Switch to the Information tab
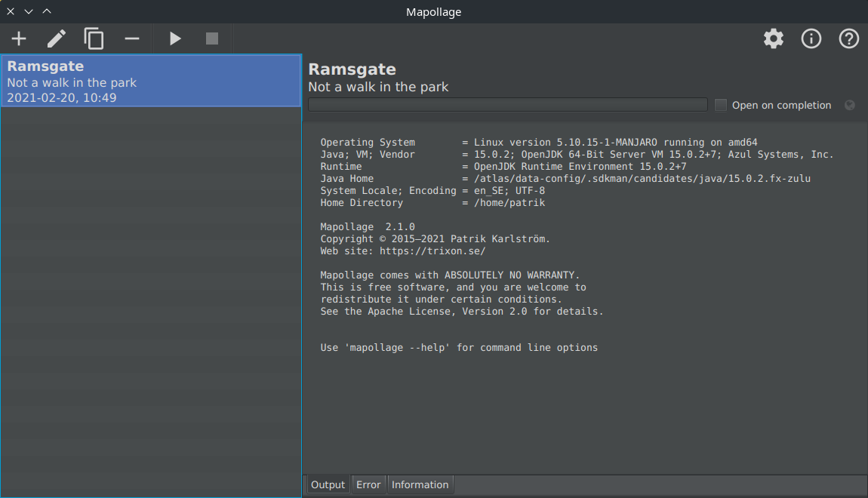 420,484
